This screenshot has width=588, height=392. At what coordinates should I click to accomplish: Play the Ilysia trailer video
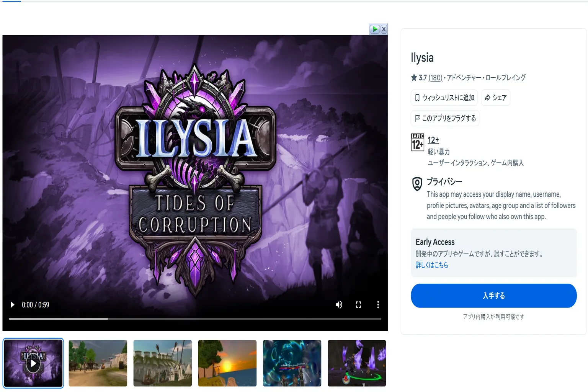tap(12, 305)
